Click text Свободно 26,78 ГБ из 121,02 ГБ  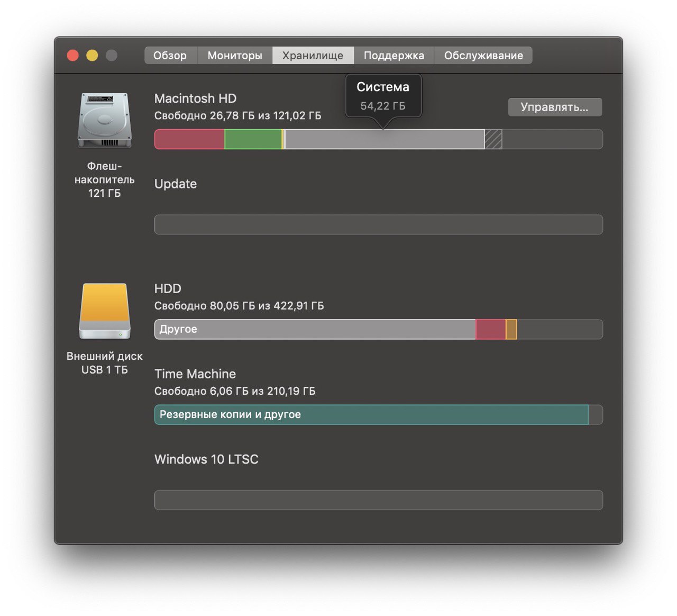pyautogui.click(x=238, y=115)
